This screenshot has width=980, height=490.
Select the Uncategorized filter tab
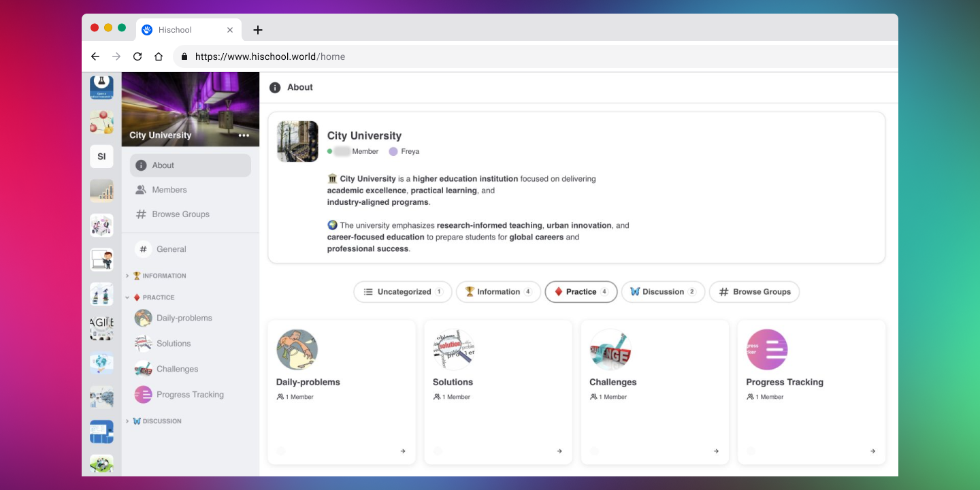coord(402,292)
